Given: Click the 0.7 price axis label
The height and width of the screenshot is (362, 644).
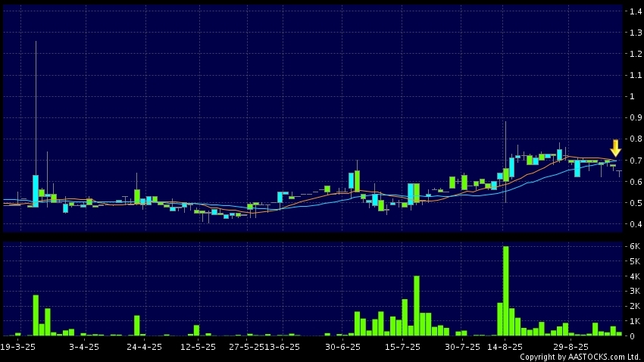Looking at the screenshot, I should coord(636,161).
